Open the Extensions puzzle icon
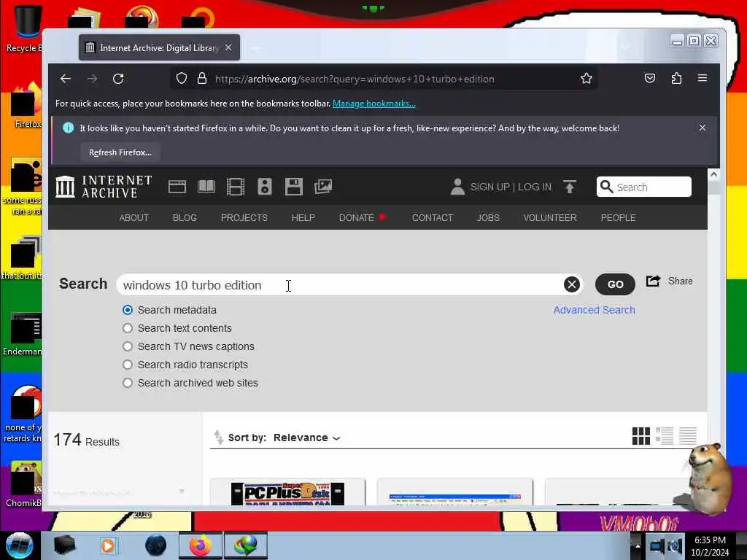This screenshot has width=747, height=560. (676, 78)
